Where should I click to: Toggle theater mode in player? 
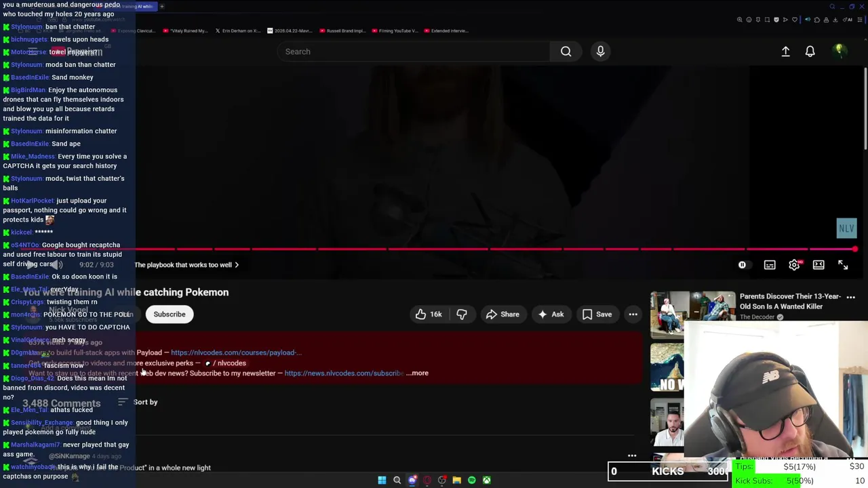click(x=818, y=265)
